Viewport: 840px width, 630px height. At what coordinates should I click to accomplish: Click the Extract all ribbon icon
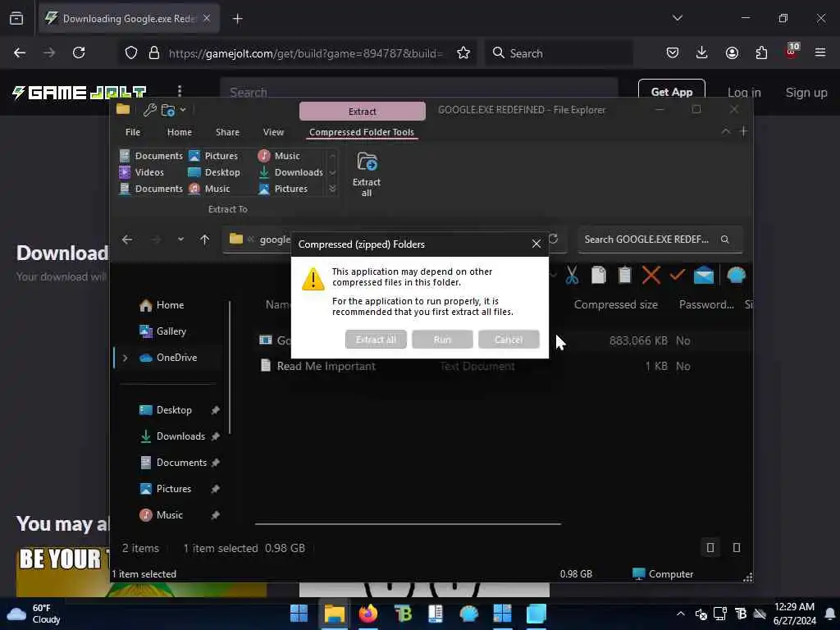coord(367,174)
